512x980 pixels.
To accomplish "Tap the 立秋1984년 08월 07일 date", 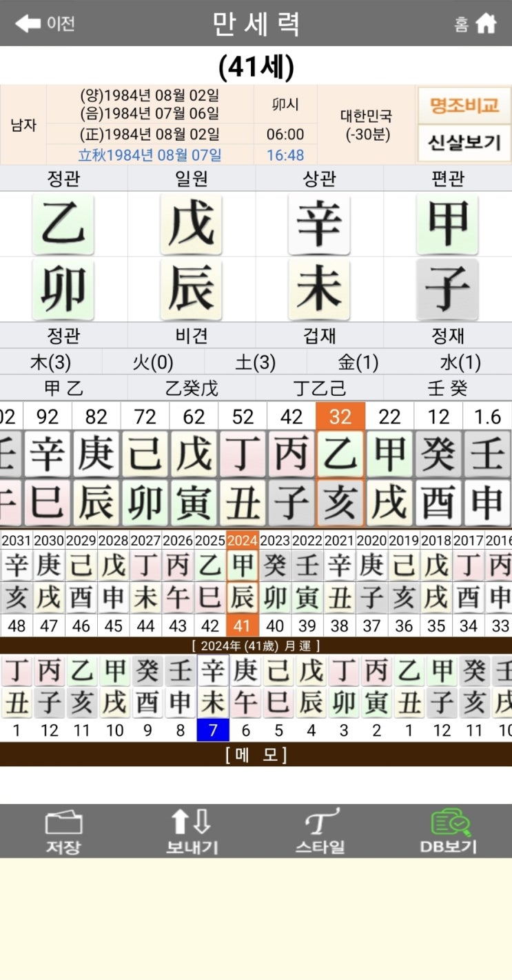I will pyautogui.click(x=150, y=155).
